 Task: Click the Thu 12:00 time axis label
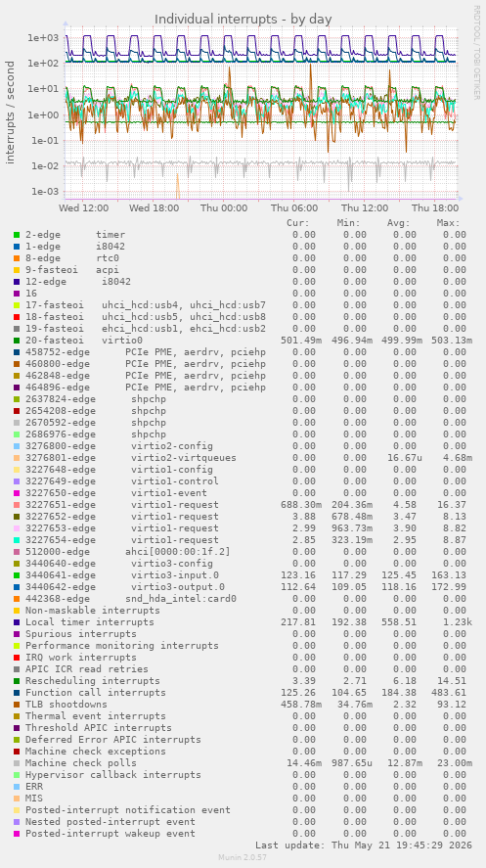pos(366,208)
